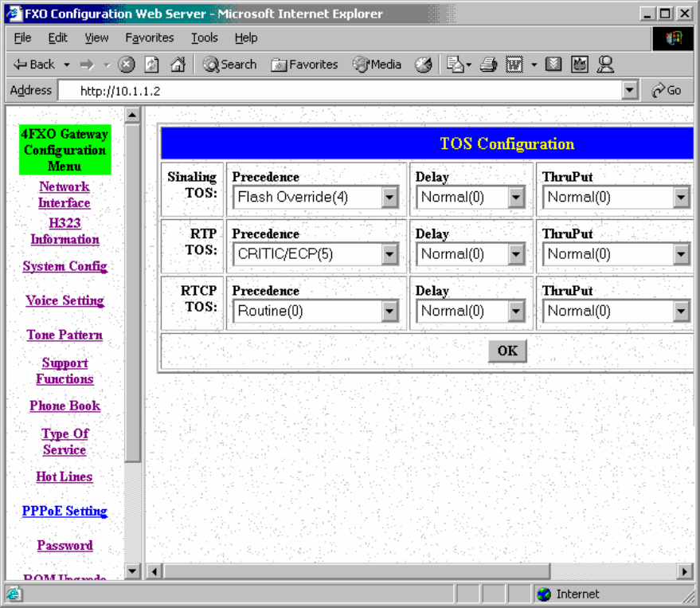Click the History toolbar icon
This screenshot has height=608, width=700.
point(424,65)
